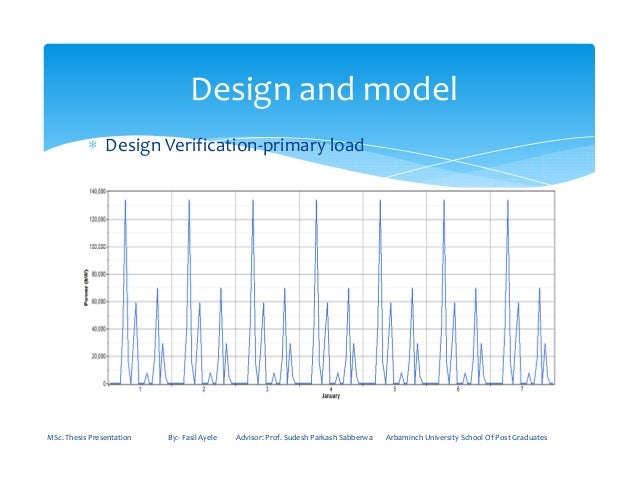Click the '140,000' y-axis label
The image size is (638, 493).
97,191
